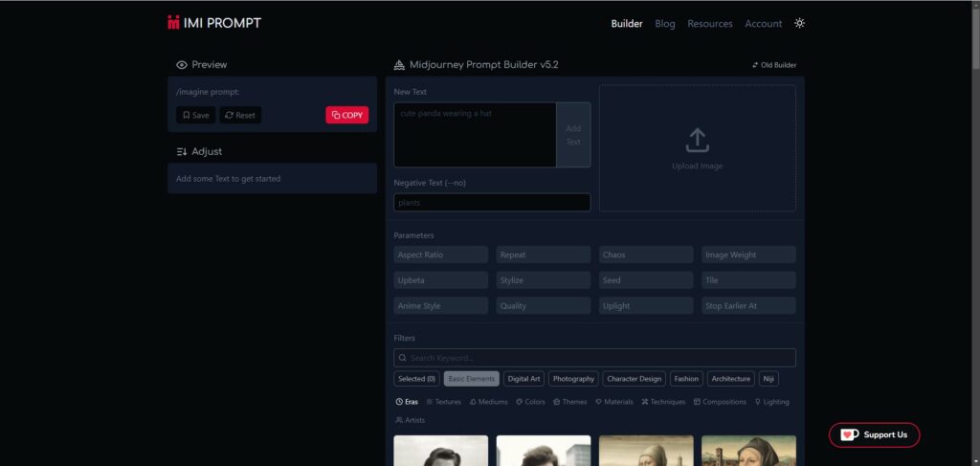
Task: Toggle the Tile parameter
Action: point(748,280)
